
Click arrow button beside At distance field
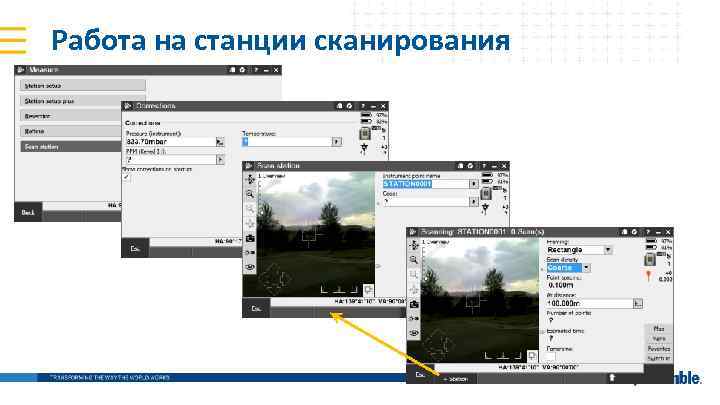[x=638, y=304]
